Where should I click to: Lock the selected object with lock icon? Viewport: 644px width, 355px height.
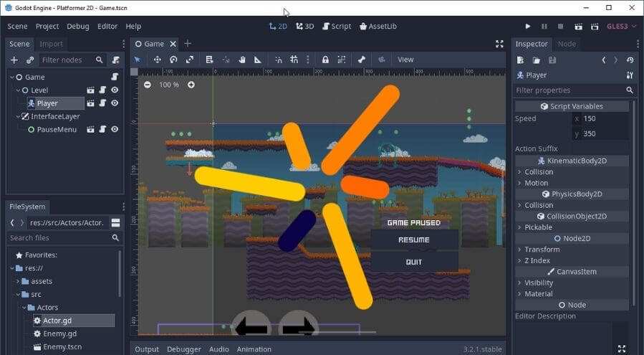(x=325, y=60)
